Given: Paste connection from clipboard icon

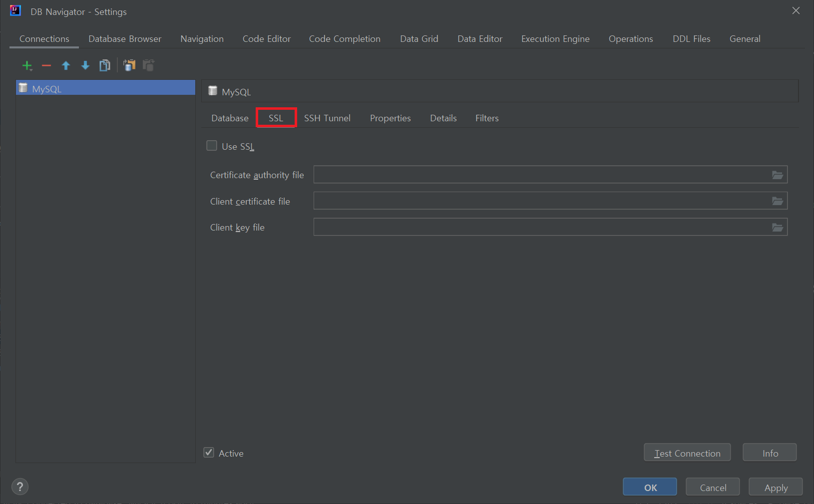Looking at the screenshot, I should (x=148, y=65).
